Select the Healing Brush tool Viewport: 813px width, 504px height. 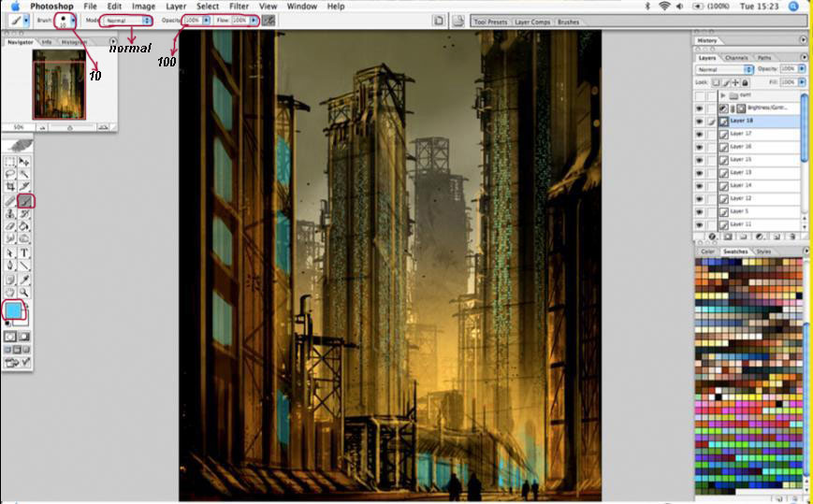click(10, 201)
